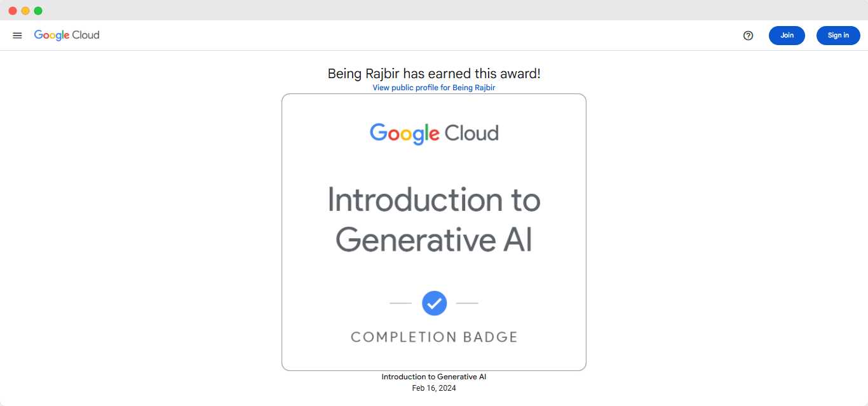Click the Google Cloud logo inside the badge
Viewport: 868px width, 406px height.
point(434,133)
